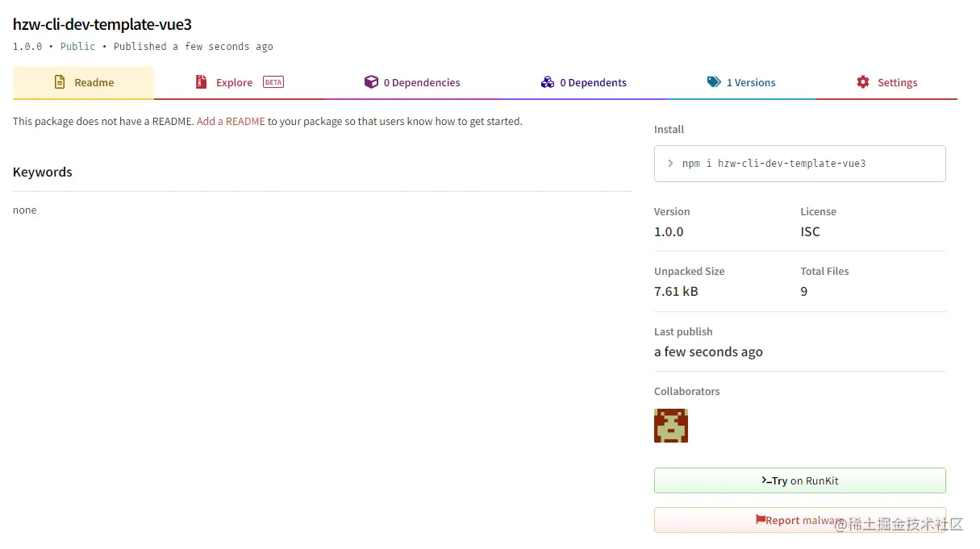Click the BETA badge on Explore
This screenshot has width=980, height=549.
(x=273, y=82)
